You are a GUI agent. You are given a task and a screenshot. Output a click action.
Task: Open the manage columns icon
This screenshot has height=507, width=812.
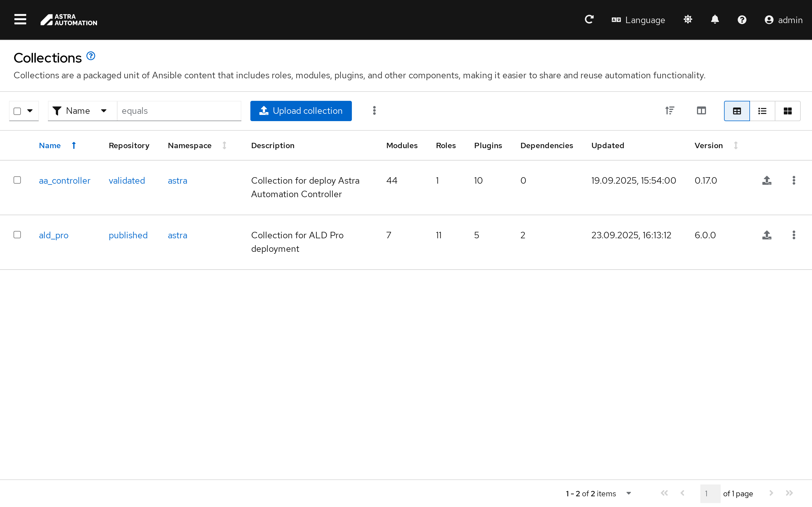pyautogui.click(x=701, y=111)
